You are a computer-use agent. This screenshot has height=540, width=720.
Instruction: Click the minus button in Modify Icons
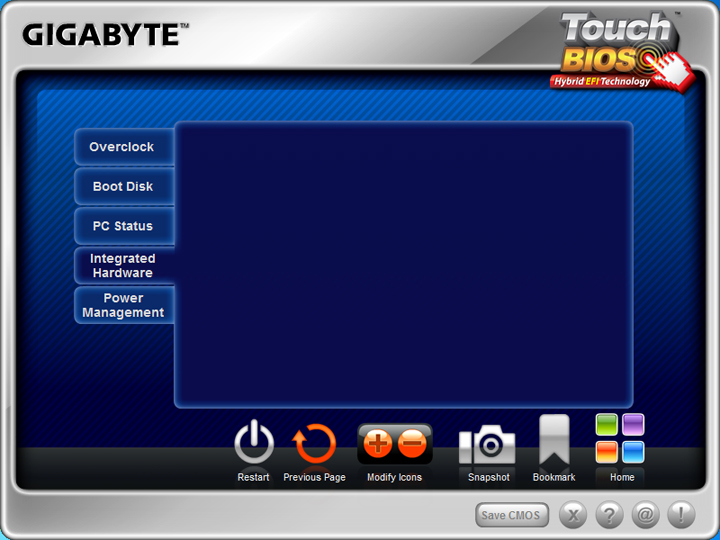pos(412,443)
